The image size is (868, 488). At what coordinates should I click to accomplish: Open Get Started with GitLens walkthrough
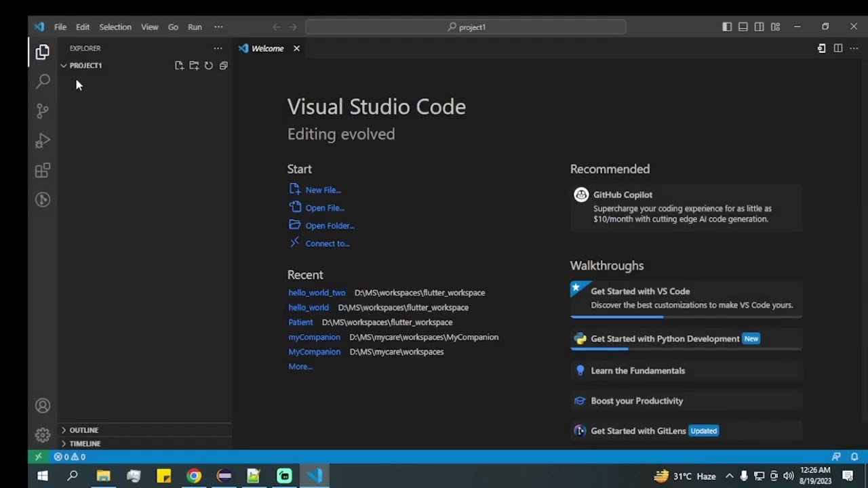coord(686,431)
